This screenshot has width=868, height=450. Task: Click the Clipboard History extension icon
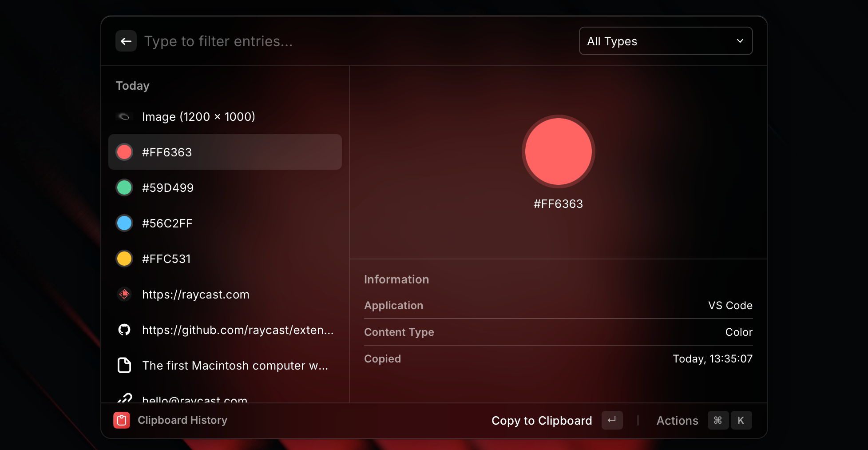(122, 420)
